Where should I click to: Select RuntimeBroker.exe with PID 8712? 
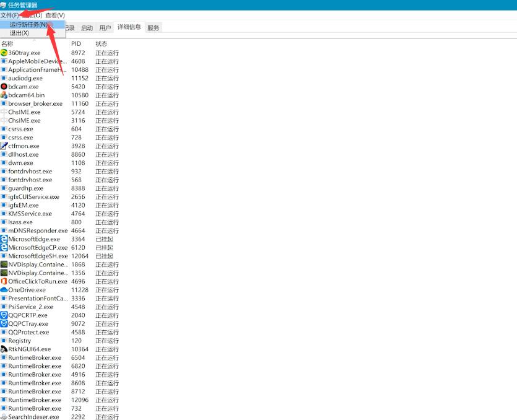click(35, 392)
